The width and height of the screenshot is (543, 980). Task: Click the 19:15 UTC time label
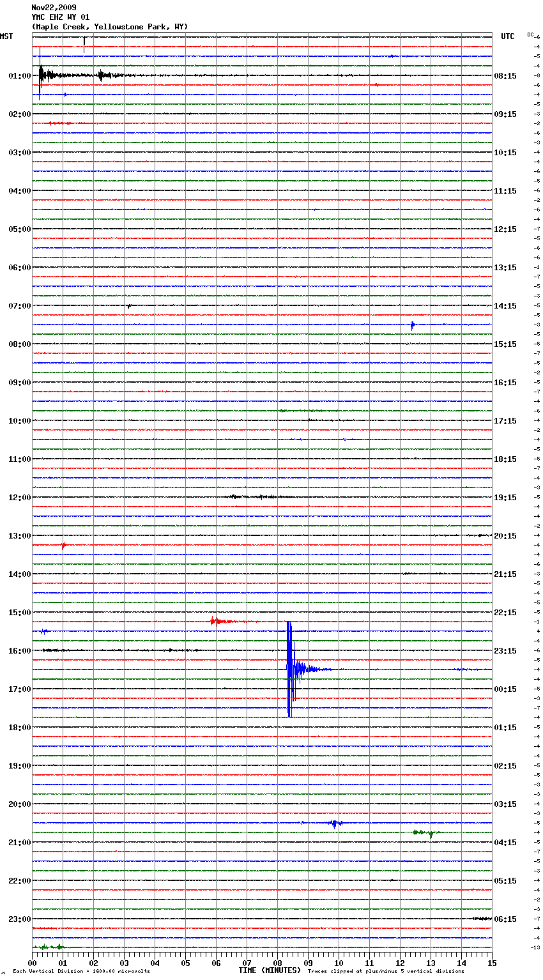[x=505, y=497]
